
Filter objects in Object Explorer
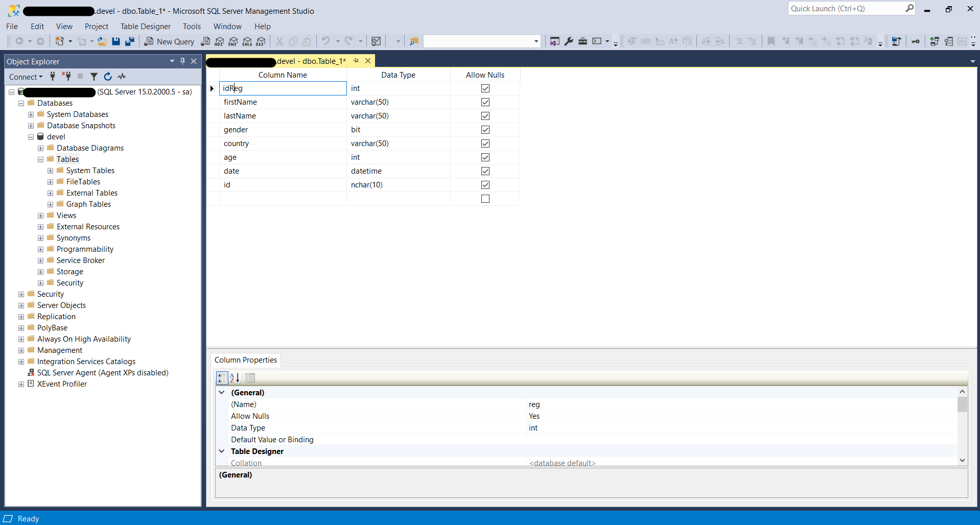point(94,77)
